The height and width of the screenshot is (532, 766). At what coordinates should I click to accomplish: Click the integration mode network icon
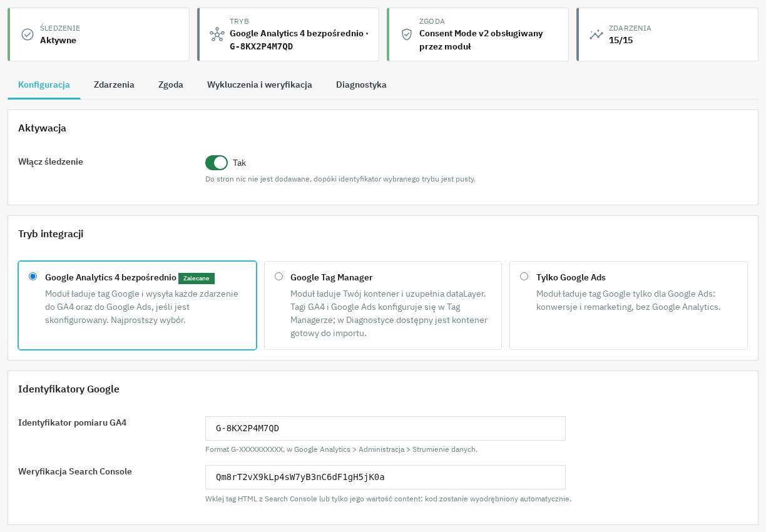tap(217, 34)
